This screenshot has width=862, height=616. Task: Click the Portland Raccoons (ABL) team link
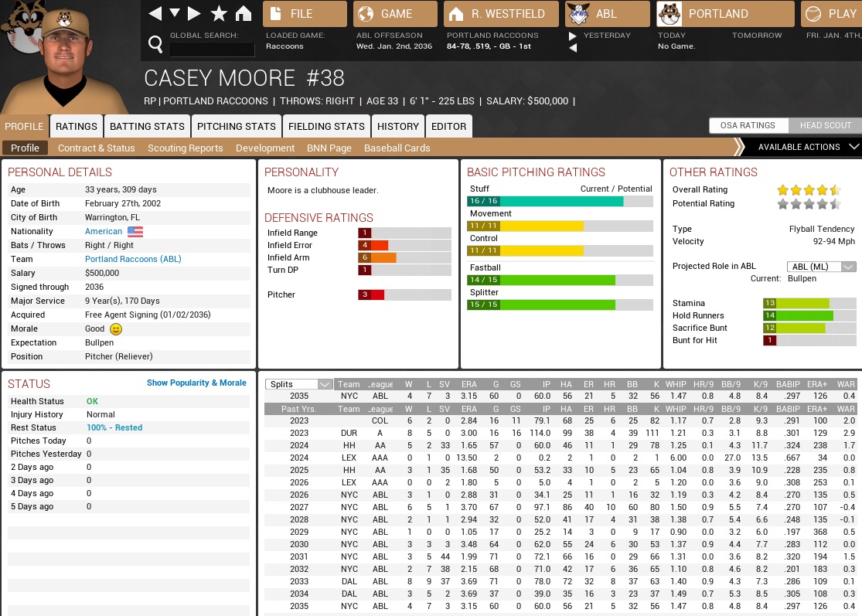(133, 260)
